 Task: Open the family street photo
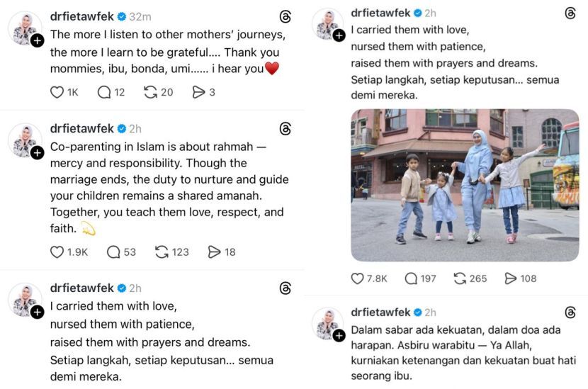point(465,185)
